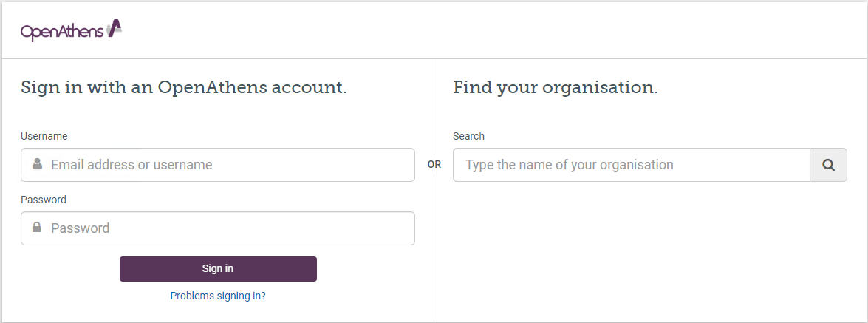Click the 'Find your organisation' heading
Viewport: 868px width, 323px height.
[556, 87]
